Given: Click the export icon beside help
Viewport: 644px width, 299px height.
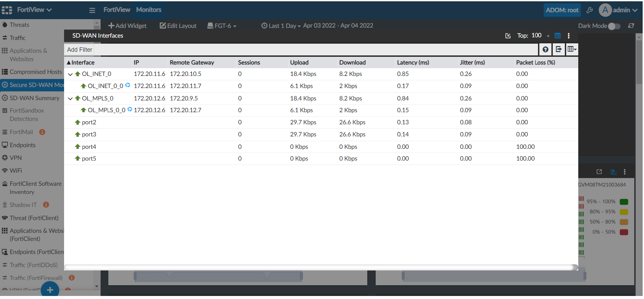Looking at the screenshot, I should click(x=558, y=50).
